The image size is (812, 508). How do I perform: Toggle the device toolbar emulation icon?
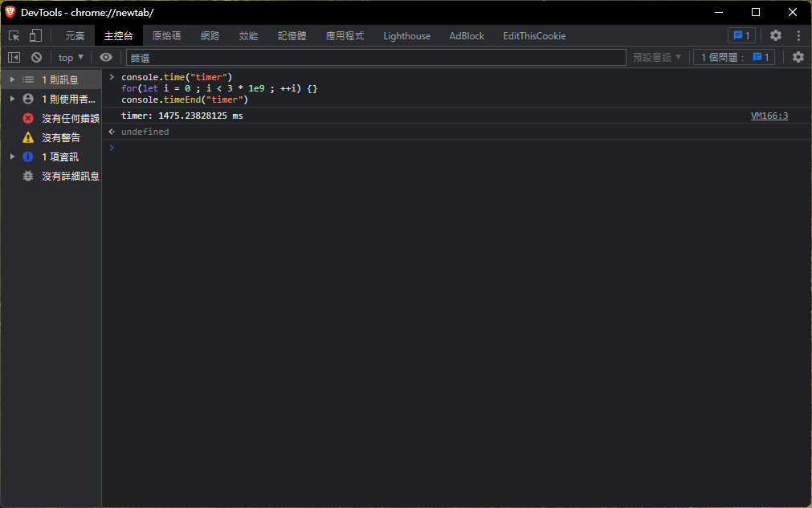(x=35, y=35)
